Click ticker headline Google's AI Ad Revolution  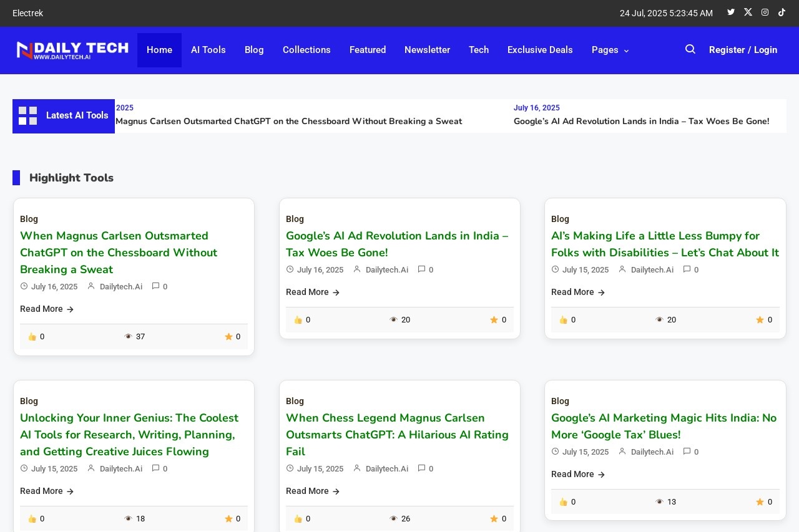point(642,121)
